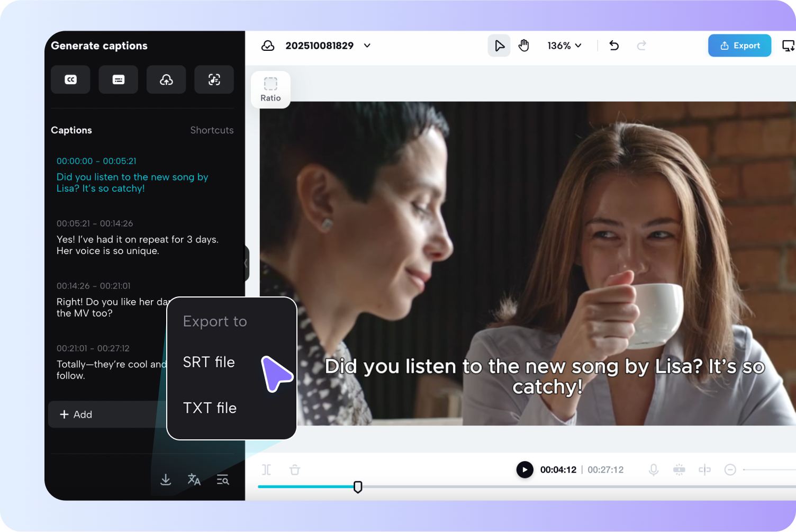Image resolution: width=796 pixels, height=532 pixels.
Task: Click the playhead marker on the timeline
Action: click(x=358, y=487)
